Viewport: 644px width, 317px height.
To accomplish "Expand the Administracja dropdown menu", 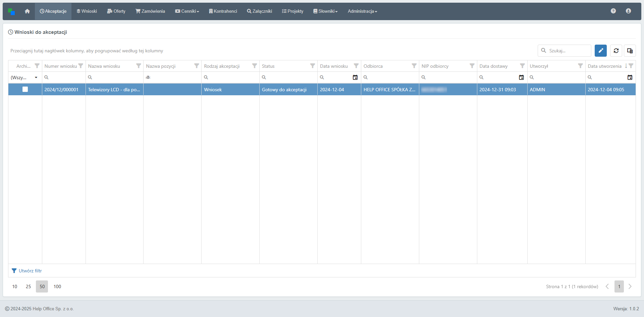I will coord(362,11).
